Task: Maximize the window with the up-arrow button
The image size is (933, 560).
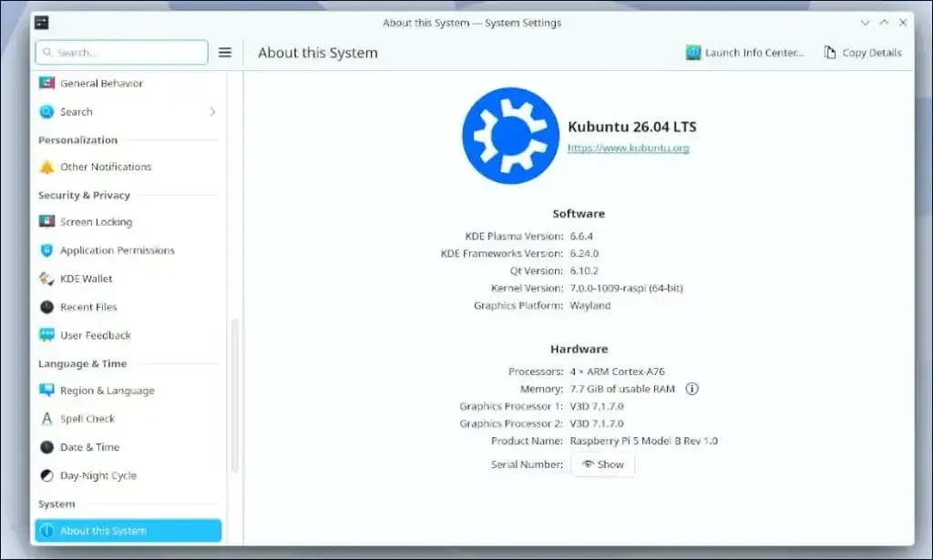Action: click(x=884, y=23)
